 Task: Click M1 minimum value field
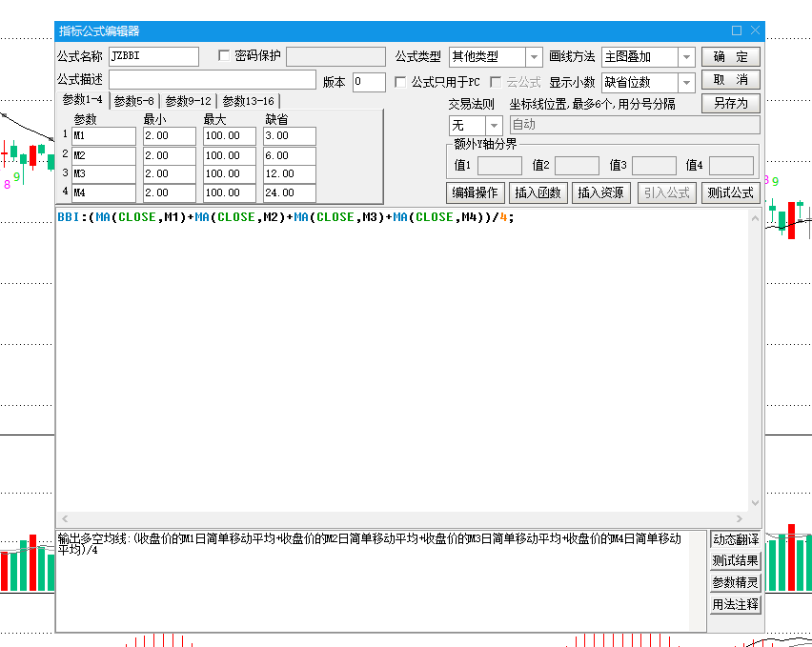(x=170, y=136)
